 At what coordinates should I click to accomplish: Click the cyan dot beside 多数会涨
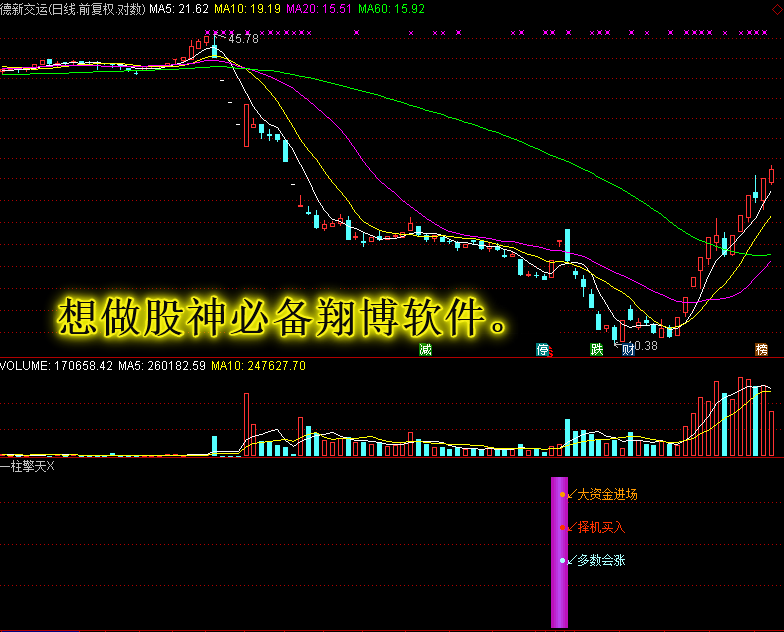[562, 560]
